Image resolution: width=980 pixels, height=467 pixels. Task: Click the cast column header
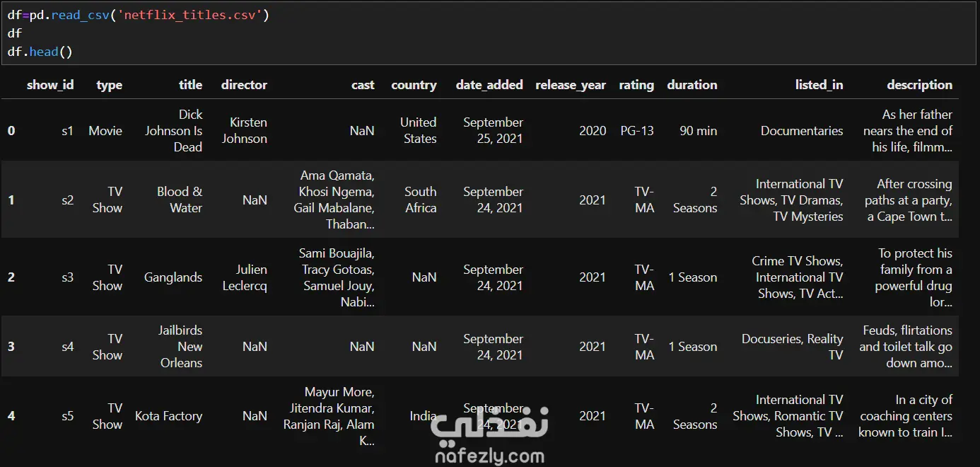[363, 85]
